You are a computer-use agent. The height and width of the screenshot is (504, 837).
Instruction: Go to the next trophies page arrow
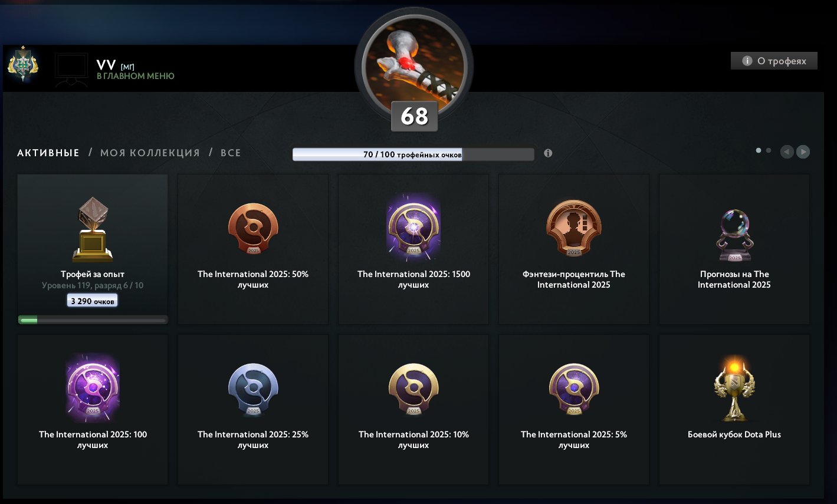(x=803, y=152)
